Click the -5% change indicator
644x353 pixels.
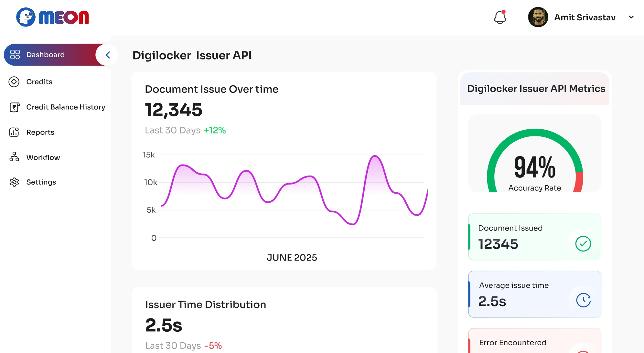click(x=213, y=346)
